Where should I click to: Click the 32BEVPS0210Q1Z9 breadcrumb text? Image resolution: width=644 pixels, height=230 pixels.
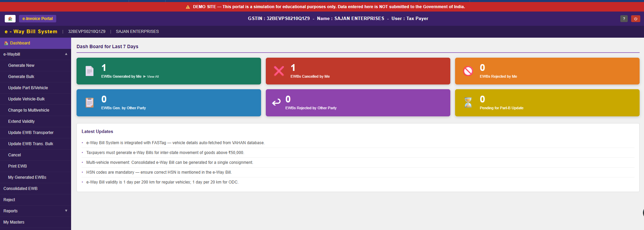click(x=87, y=32)
